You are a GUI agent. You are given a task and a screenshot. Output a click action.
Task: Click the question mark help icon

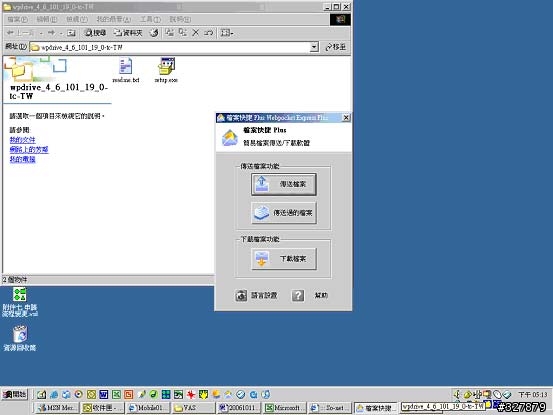click(x=298, y=295)
